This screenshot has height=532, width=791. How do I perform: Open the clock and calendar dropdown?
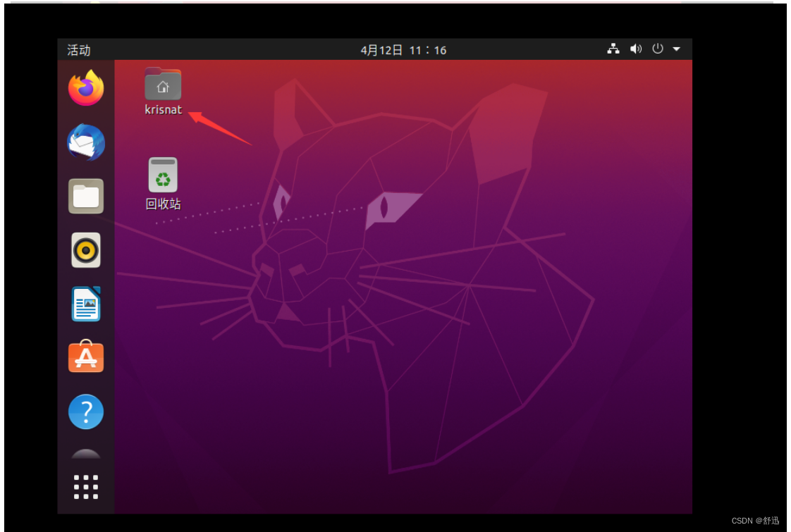pos(403,49)
